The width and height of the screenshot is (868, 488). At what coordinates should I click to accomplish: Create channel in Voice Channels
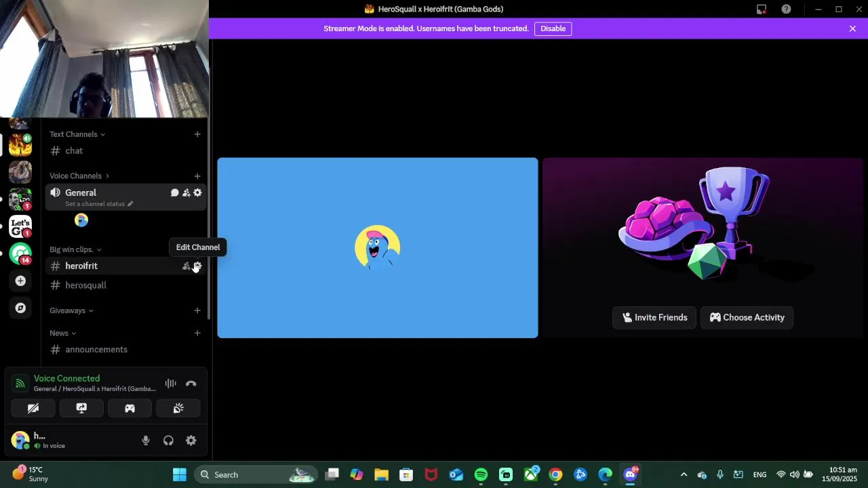click(x=197, y=176)
